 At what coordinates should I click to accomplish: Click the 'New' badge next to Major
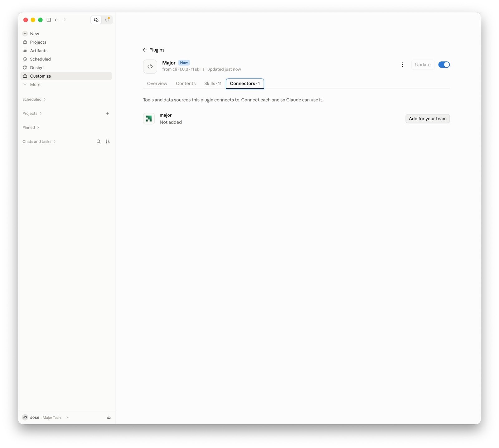pyautogui.click(x=184, y=63)
